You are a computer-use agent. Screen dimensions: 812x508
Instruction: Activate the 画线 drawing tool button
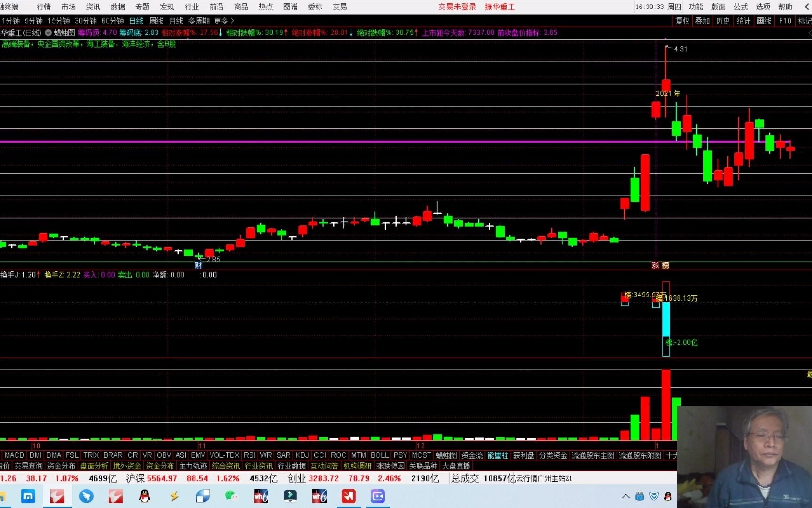tap(764, 21)
